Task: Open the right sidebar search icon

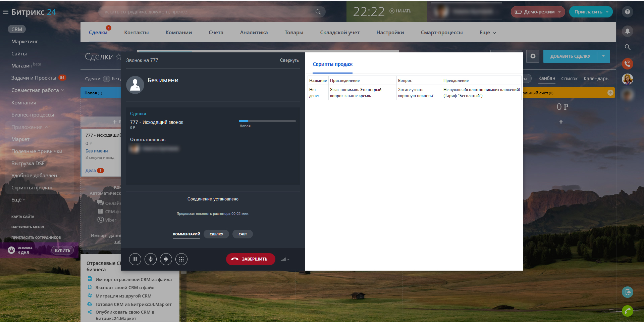Action: point(628,47)
